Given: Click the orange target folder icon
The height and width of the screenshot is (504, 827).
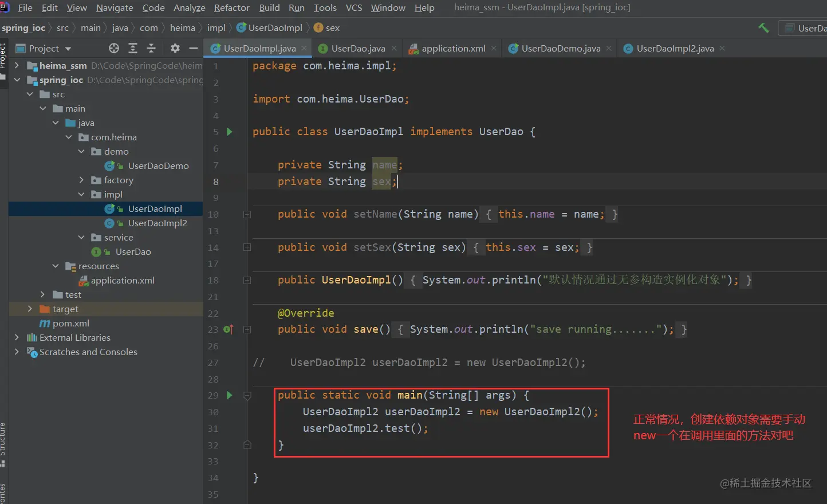Looking at the screenshot, I should coord(45,309).
